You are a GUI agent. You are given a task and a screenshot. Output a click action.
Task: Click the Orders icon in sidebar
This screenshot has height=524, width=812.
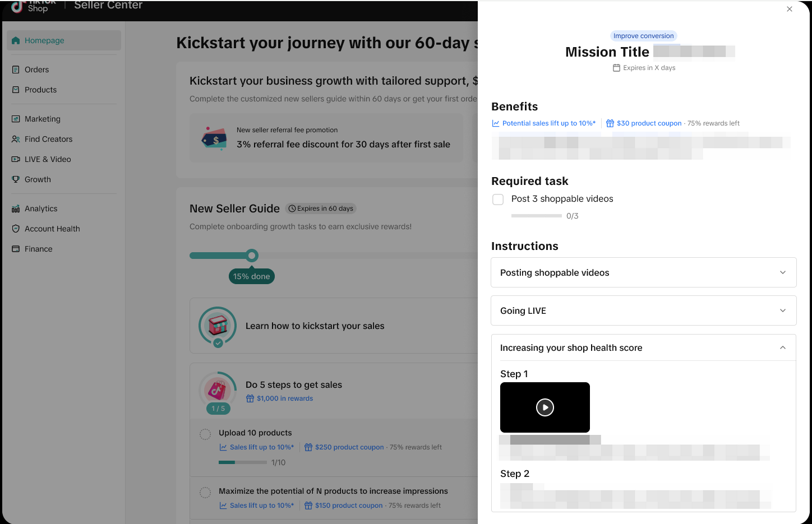tap(16, 69)
